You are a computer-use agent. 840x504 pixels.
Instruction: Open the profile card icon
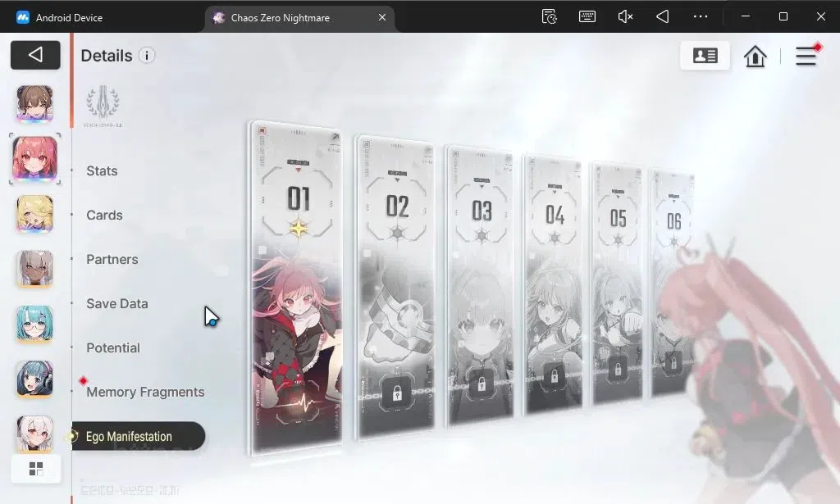coord(705,55)
